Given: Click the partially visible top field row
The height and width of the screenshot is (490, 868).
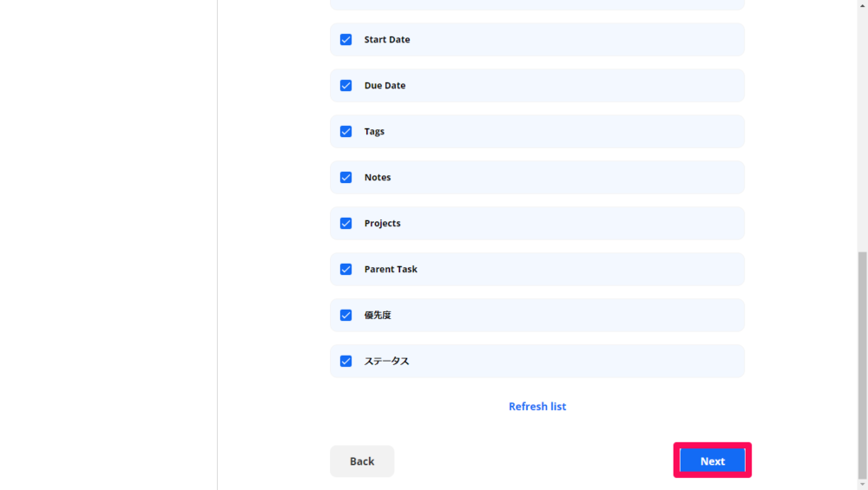Looking at the screenshot, I should [537, 4].
